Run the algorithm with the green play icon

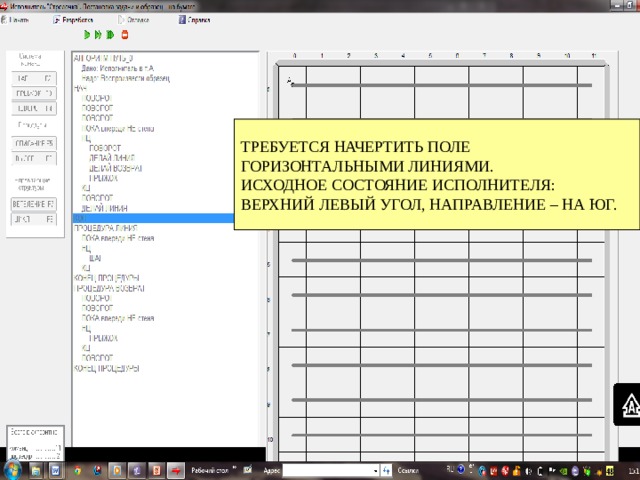click(x=87, y=35)
